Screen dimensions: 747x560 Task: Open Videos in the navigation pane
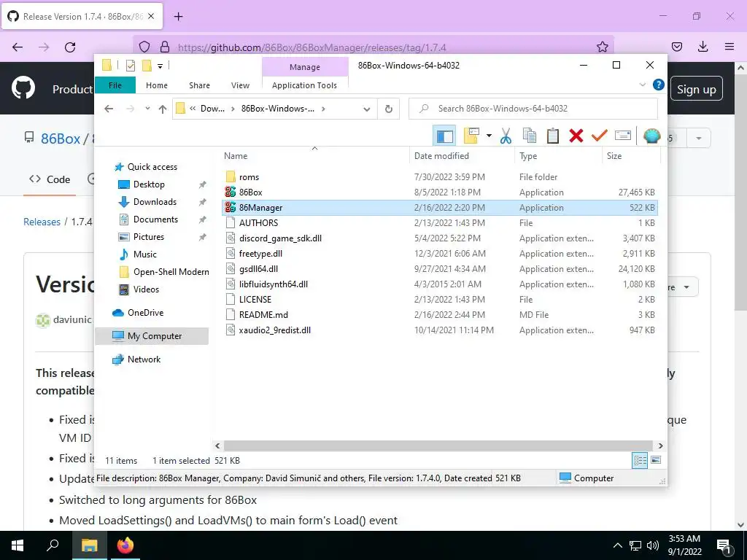pos(146,289)
